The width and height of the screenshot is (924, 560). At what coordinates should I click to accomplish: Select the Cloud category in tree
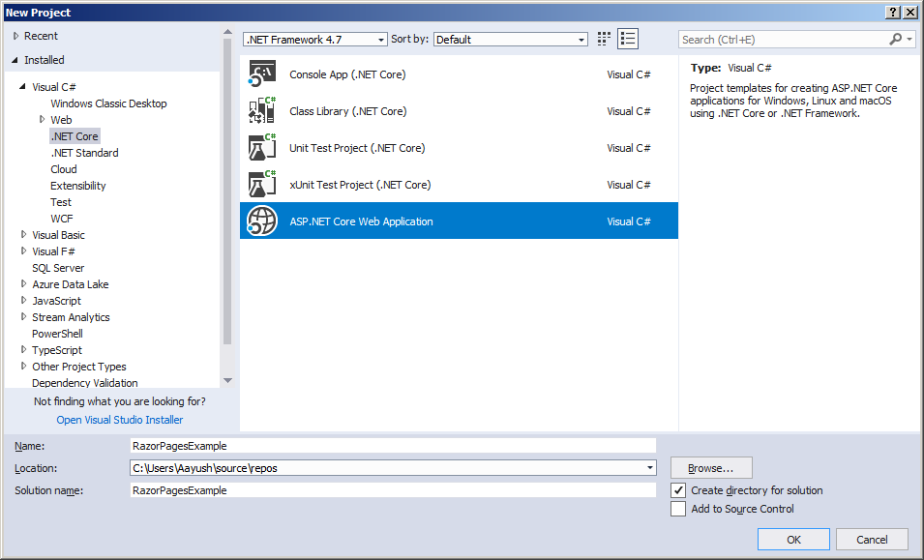[64, 169]
